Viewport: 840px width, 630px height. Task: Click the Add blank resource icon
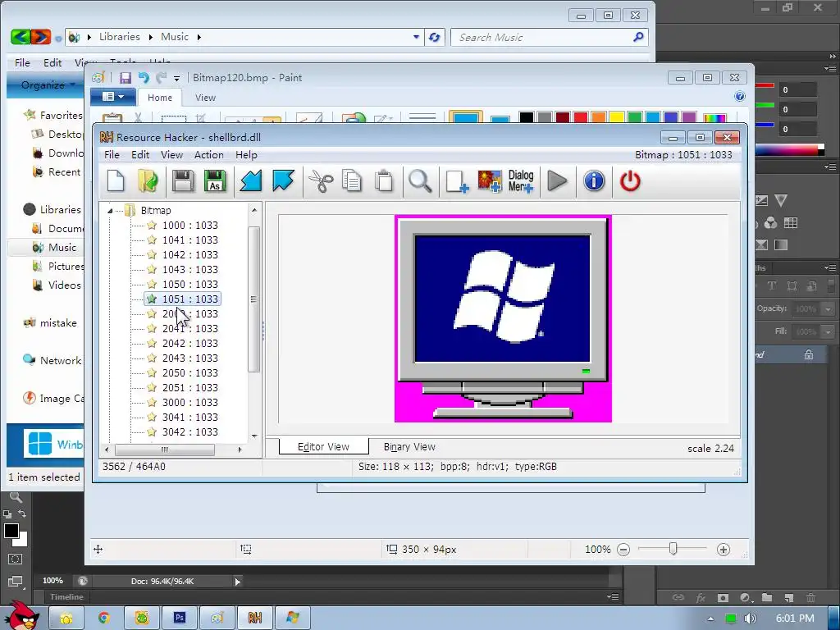[x=457, y=181]
